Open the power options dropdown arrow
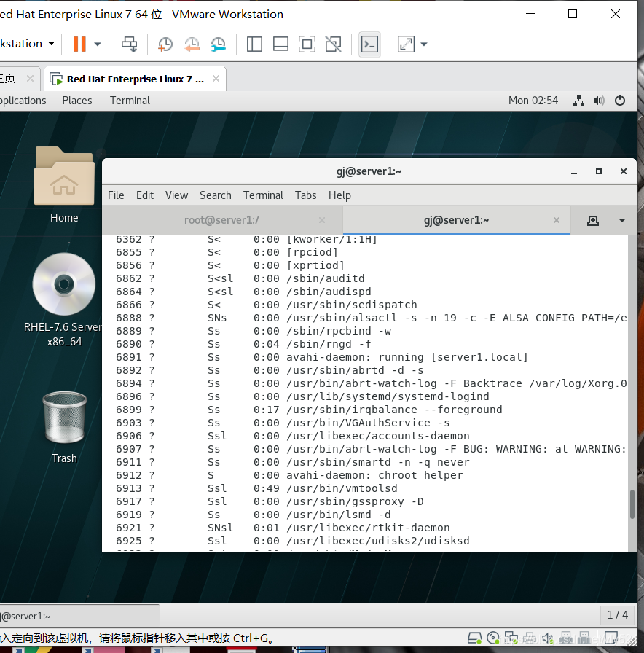Image resolution: width=644 pixels, height=653 pixels. coord(98,44)
